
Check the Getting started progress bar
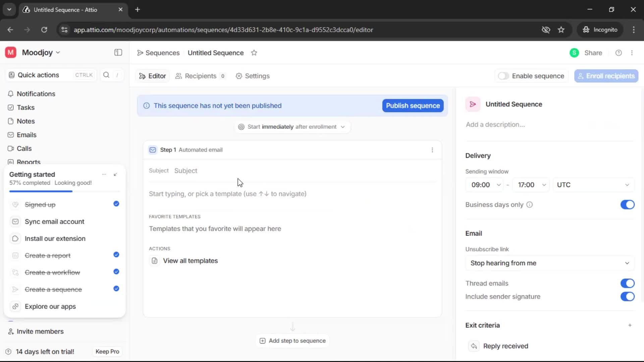click(40, 191)
